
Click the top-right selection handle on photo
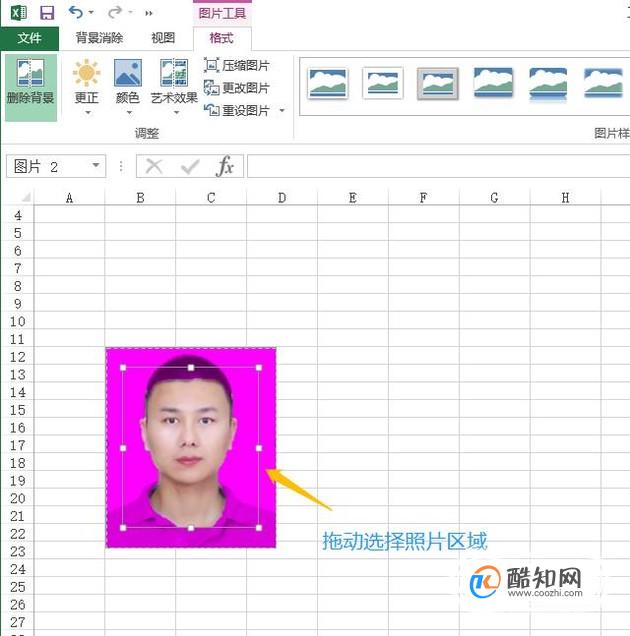[x=259, y=368]
